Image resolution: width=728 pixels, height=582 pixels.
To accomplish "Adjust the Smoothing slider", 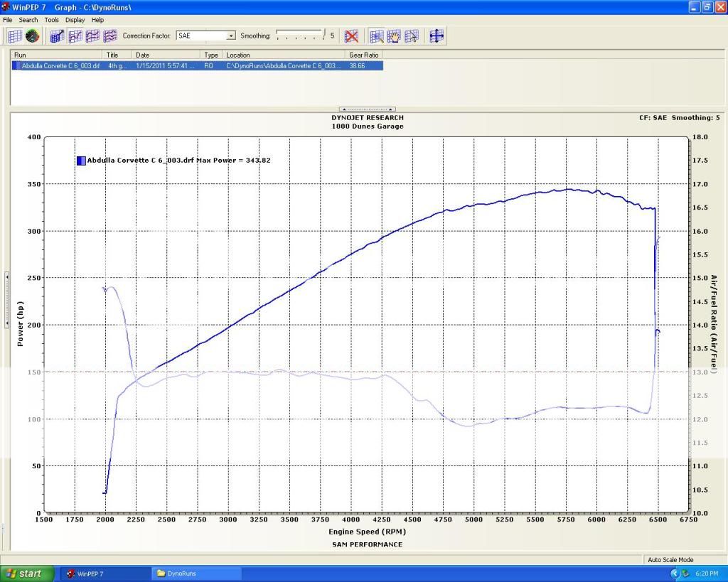I will [299, 36].
